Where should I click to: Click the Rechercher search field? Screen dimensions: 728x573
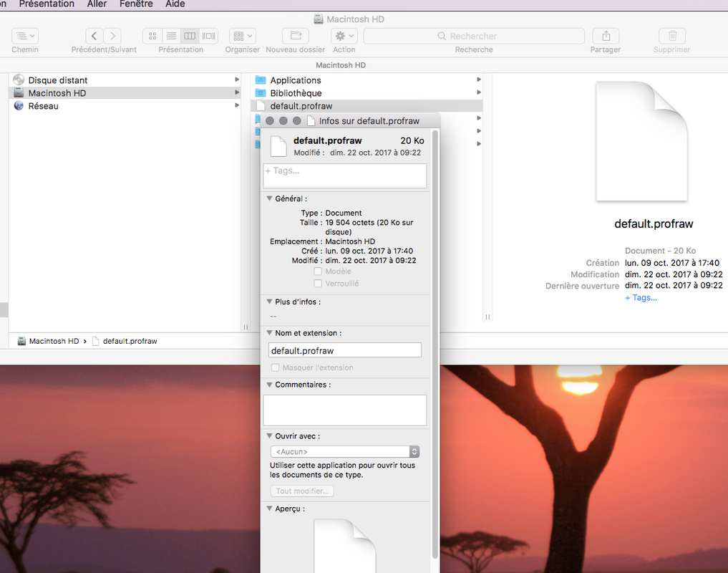pyautogui.click(x=474, y=36)
